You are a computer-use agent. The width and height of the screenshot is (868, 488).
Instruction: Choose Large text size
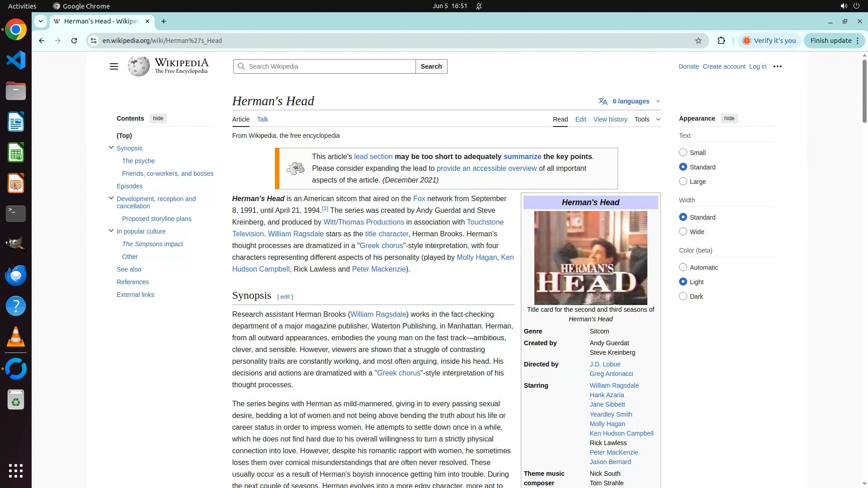click(x=683, y=182)
